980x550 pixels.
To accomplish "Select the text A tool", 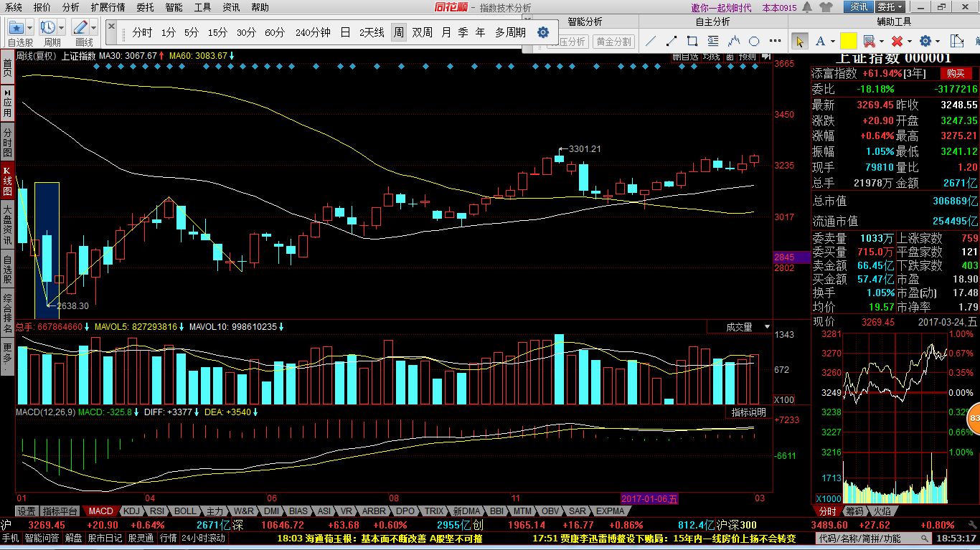I will pyautogui.click(x=820, y=42).
